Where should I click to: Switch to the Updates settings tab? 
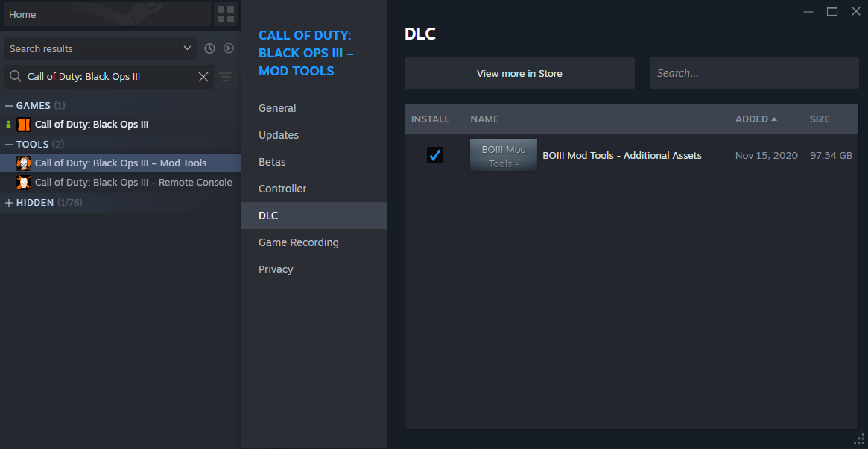click(279, 135)
